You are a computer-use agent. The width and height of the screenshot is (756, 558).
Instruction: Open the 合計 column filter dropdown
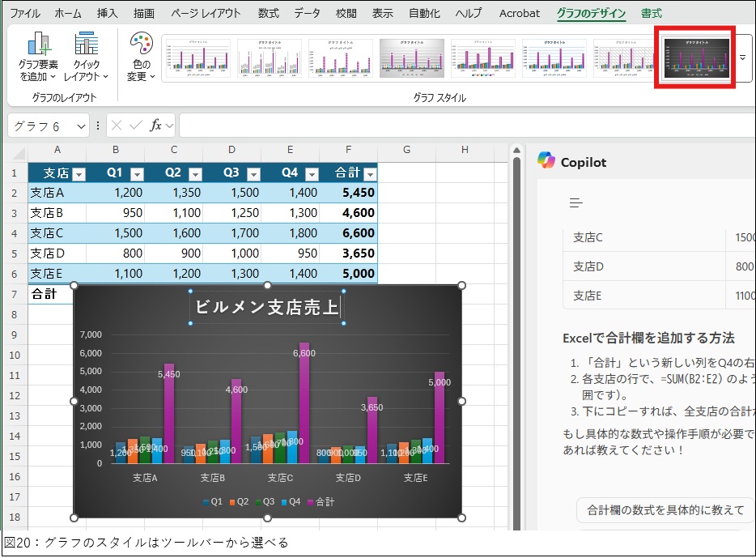(370, 174)
